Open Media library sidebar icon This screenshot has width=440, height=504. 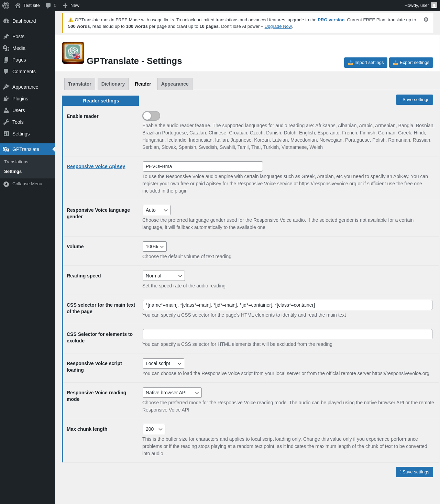click(x=6, y=48)
